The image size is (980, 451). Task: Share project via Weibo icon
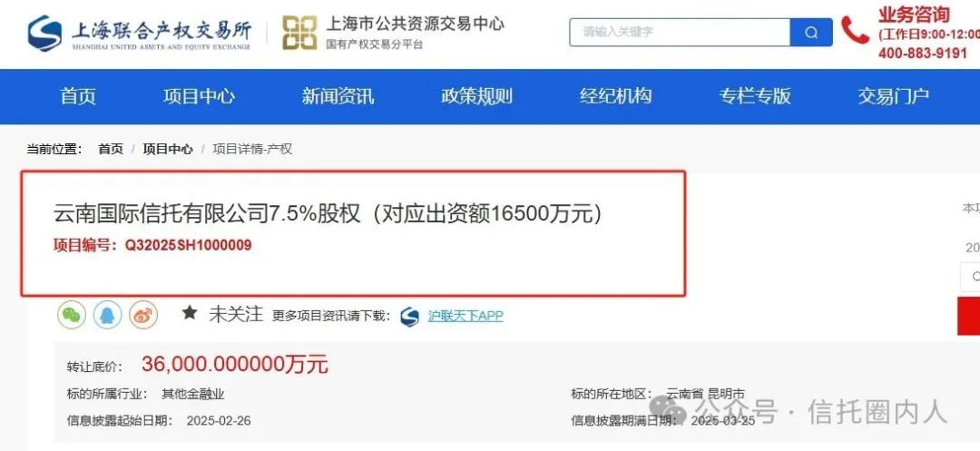[143, 314]
